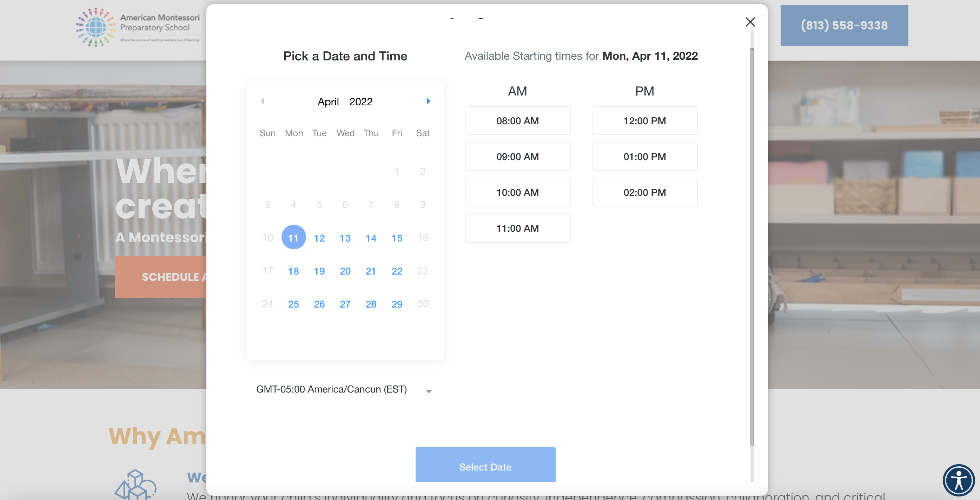Click the American Montessori school logo
This screenshot has width=980, height=500.
(138, 27)
